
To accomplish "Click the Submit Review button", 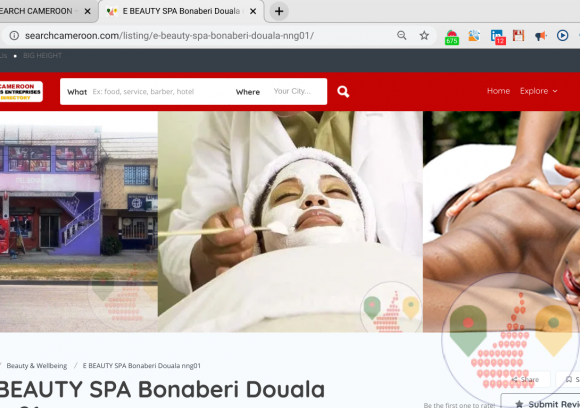I will click(541, 402).
